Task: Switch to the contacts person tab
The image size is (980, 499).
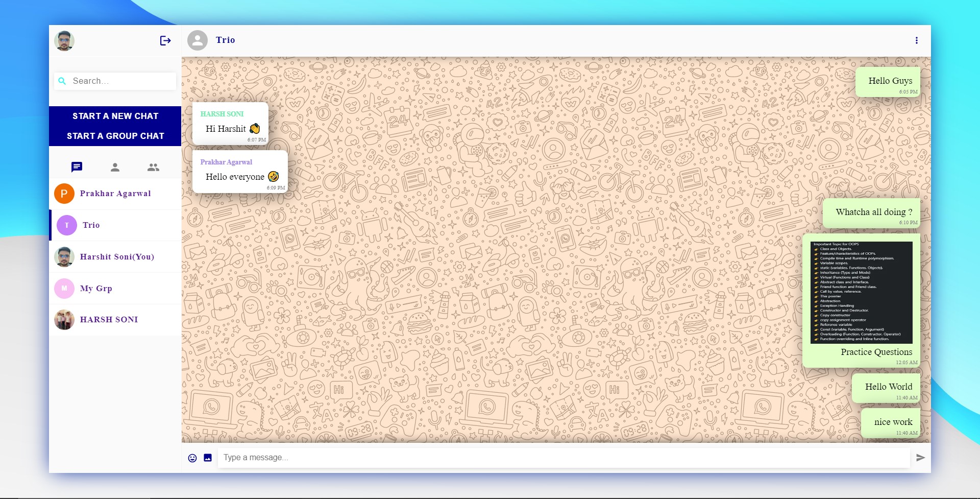Action: pos(115,167)
